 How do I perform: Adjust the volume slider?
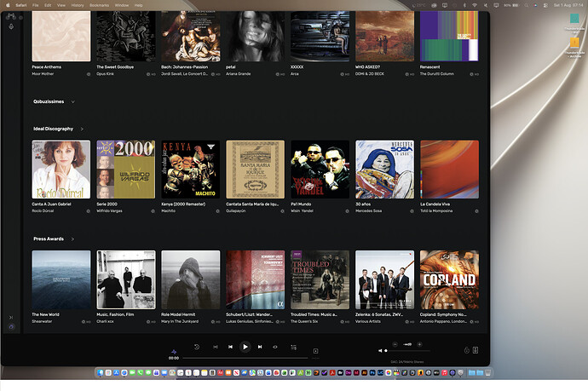click(x=407, y=351)
